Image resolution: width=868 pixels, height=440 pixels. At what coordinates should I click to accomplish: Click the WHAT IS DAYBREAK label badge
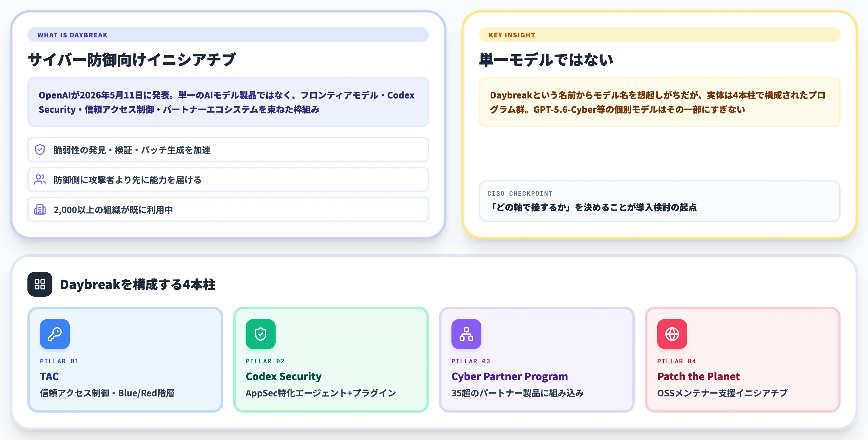[x=228, y=35]
